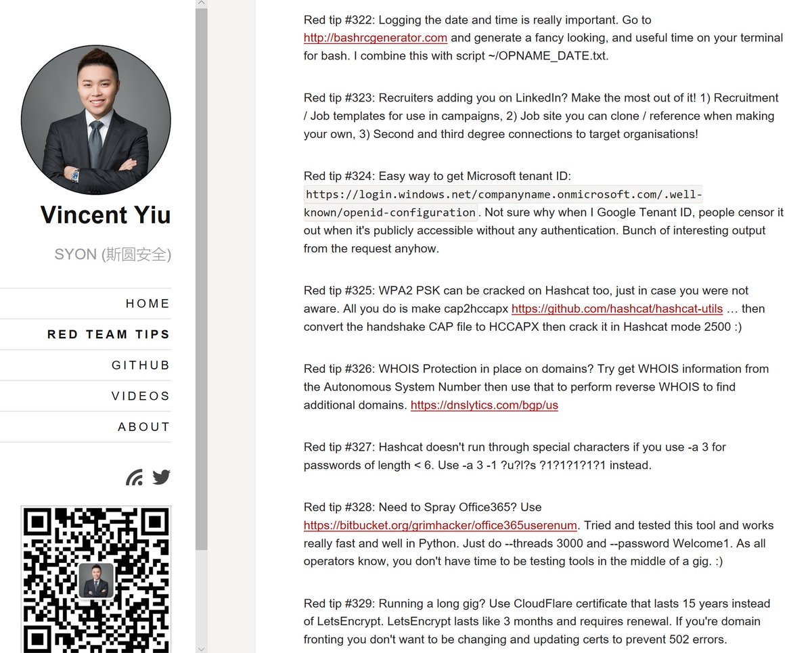Click the Vincent Yiu site title

point(106,215)
